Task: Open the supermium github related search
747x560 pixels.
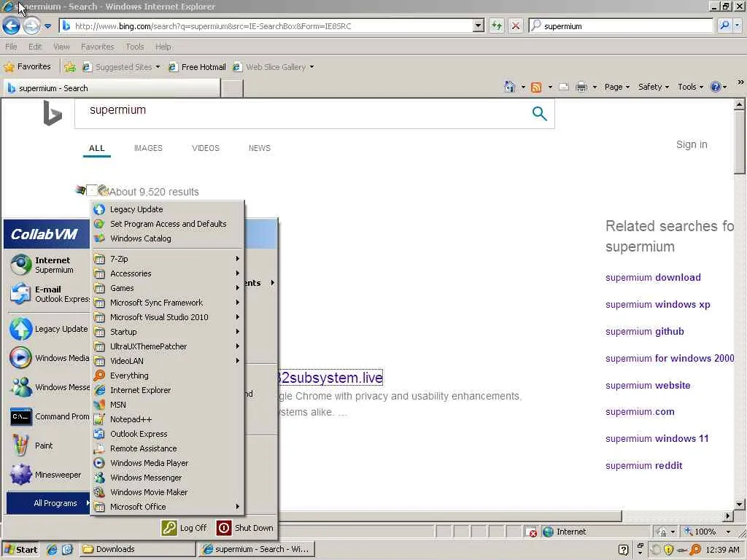Action: pyautogui.click(x=645, y=332)
